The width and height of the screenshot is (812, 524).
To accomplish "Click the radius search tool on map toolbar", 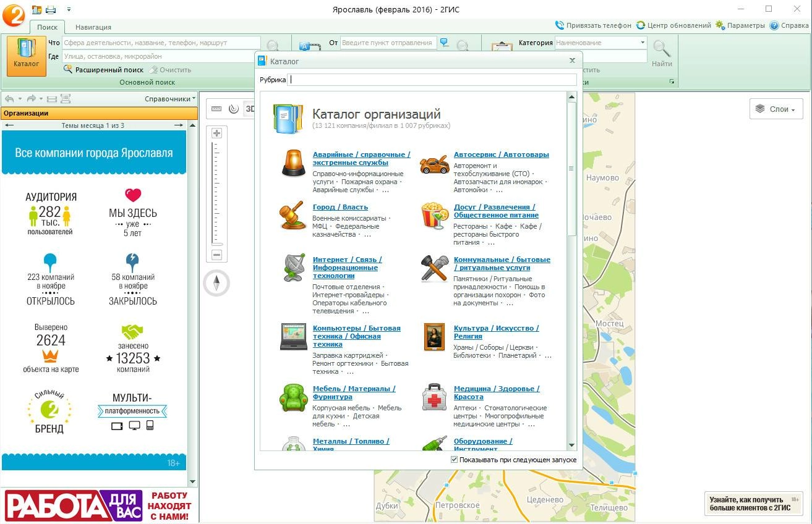I will click(233, 109).
